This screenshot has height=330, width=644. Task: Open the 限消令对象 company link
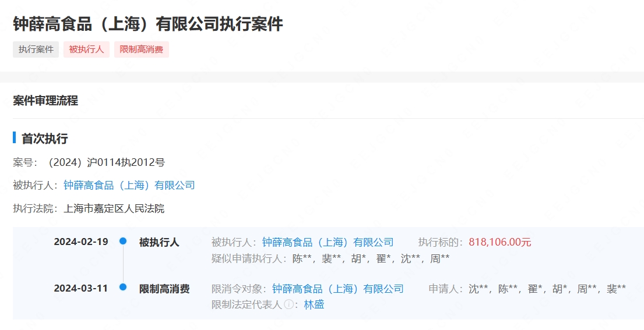[338, 289]
